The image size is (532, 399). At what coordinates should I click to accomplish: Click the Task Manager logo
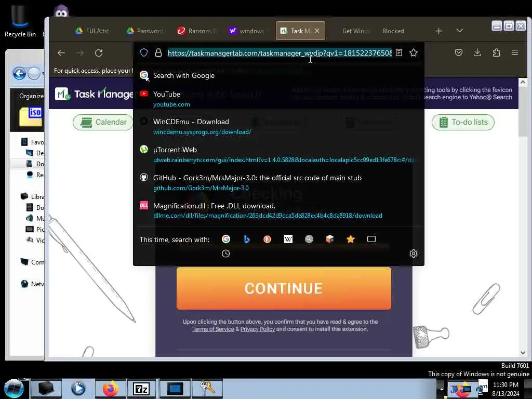pyautogui.click(x=95, y=94)
